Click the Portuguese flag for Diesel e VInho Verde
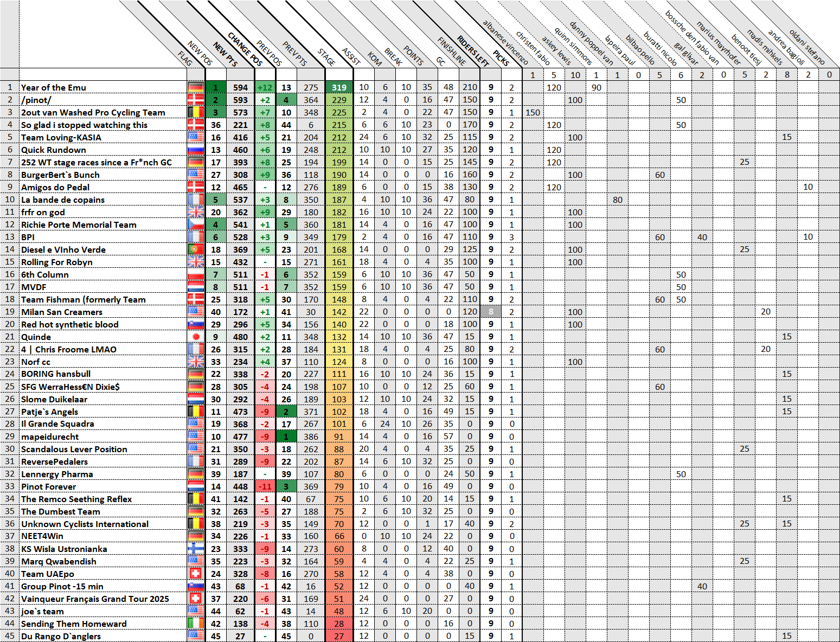This screenshot has height=642, width=840. click(x=196, y=249)
